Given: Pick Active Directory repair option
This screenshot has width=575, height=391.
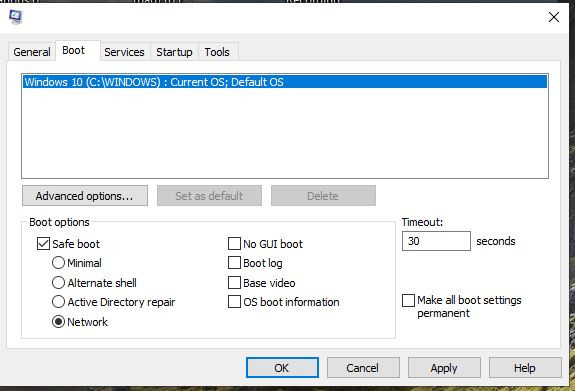Looking at the screenshot, I should [x=58, y=302].
